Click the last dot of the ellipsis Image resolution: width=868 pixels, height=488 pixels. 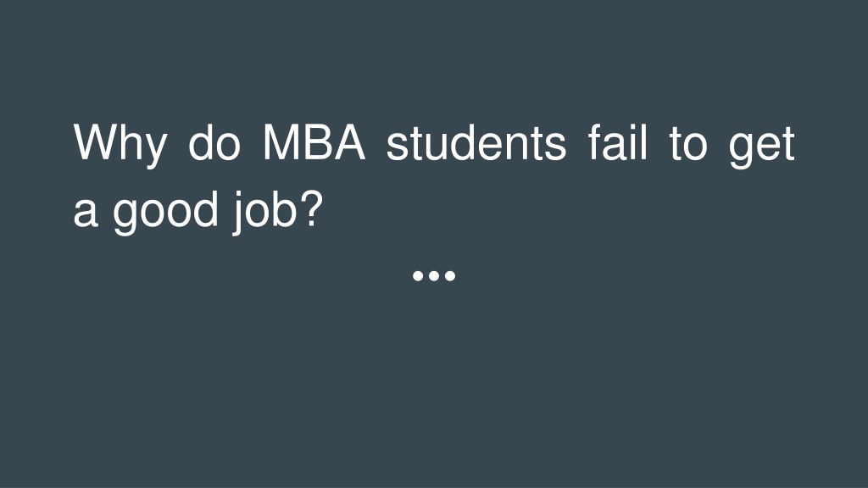(x=450, y=275)
